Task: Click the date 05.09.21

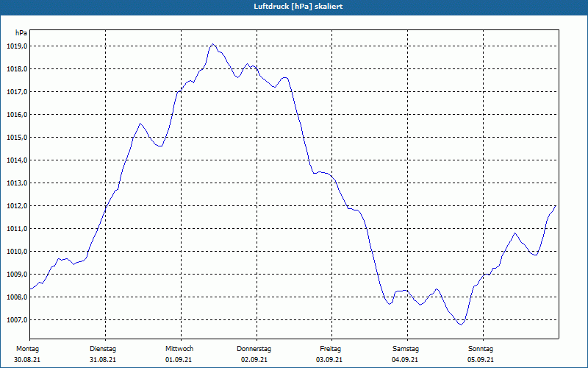Action: coord(481,360)
